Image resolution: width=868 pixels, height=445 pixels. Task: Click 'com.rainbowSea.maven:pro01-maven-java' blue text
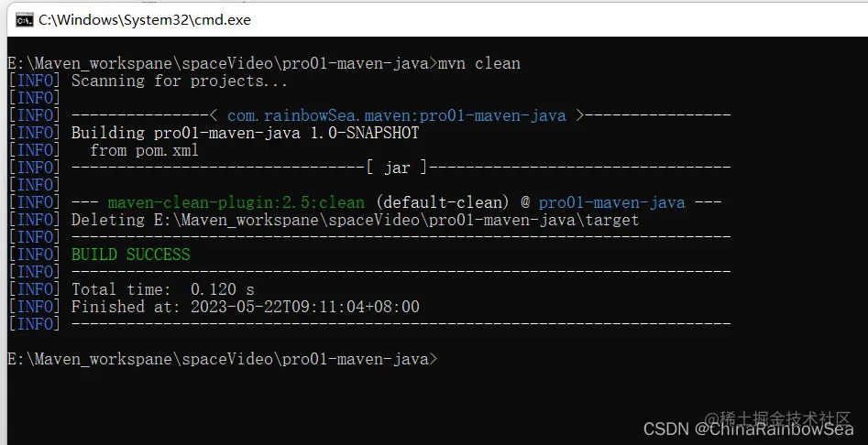(x=396, y=115)
